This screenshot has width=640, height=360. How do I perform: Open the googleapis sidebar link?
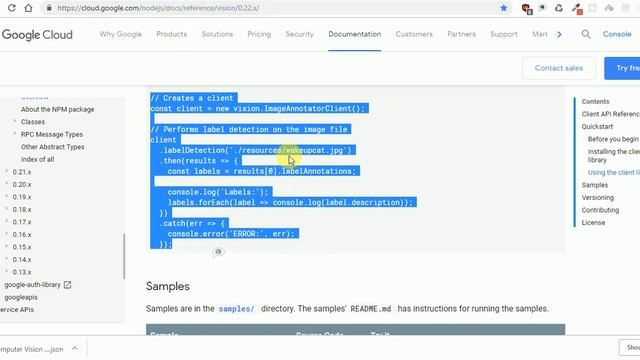(x=21, y=298)
